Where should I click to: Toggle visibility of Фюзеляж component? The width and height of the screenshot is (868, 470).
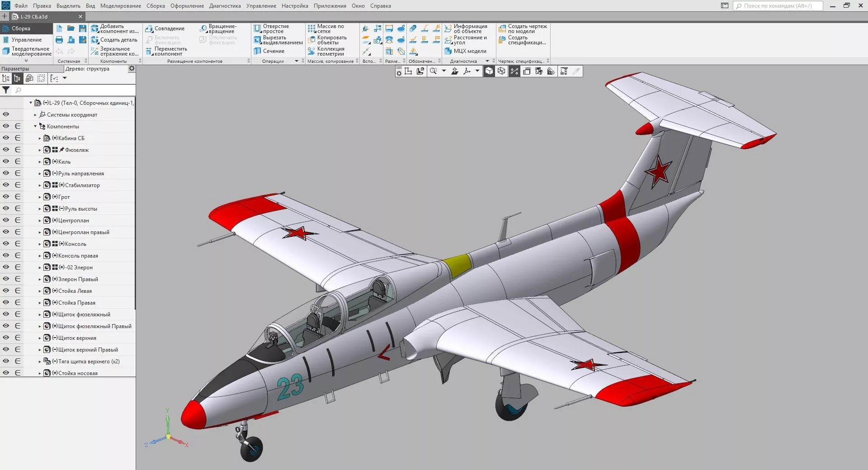click(6, 150)
